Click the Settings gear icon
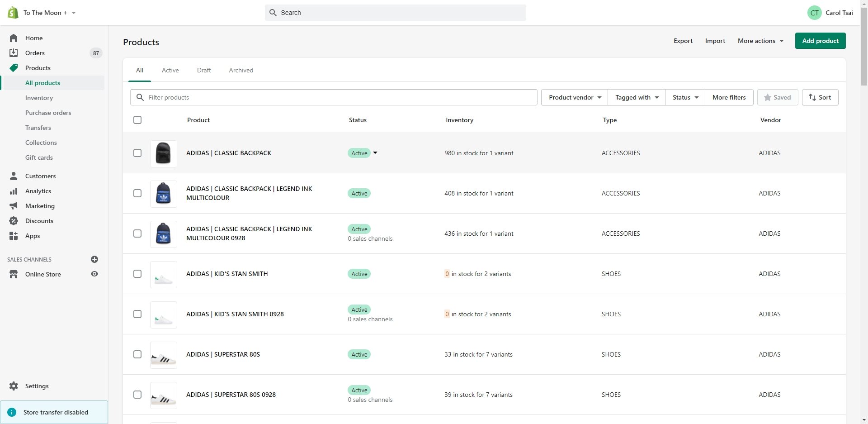Image resolution: width=868 pixels, height=424 pixels. pyautogui.click(x=14, y=386)
